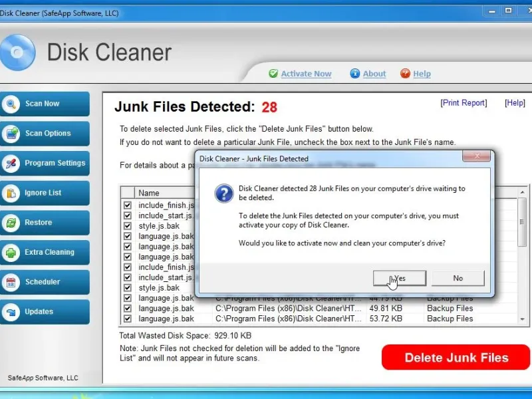The width and height of the screenshot is (532, 399).
Task: Click the Scan Options icon
Action: click(11, 134)
